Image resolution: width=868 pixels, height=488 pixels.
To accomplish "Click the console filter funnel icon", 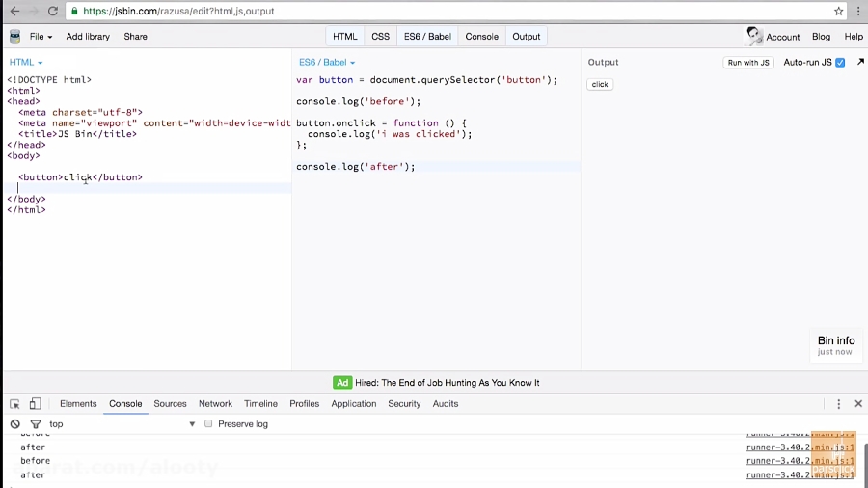I will (36, 424).
